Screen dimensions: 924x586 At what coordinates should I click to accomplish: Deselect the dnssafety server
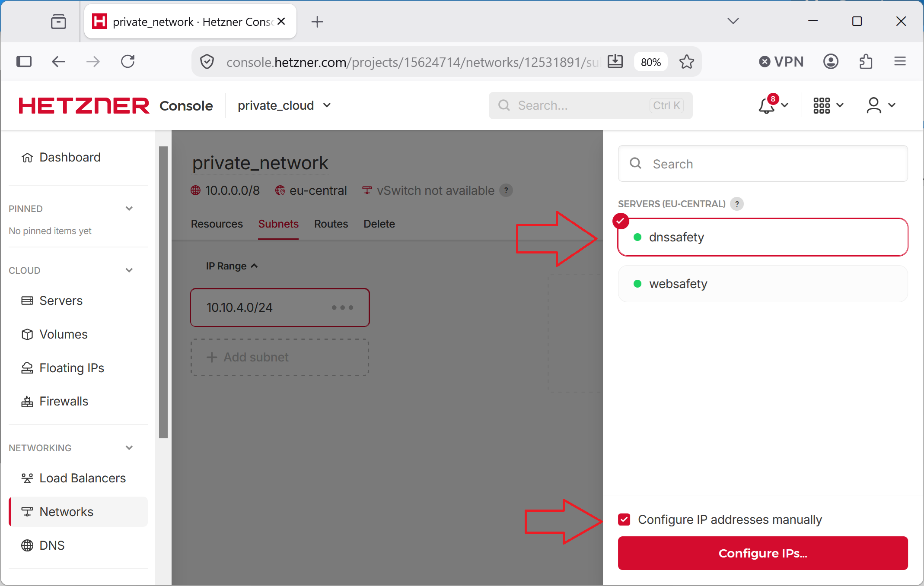pos(763,237)
